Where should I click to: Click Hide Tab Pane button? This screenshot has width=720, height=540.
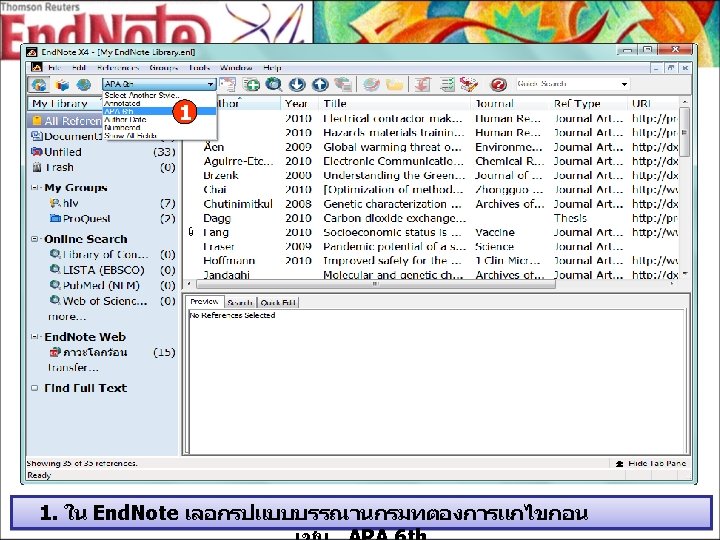[651, 463]
